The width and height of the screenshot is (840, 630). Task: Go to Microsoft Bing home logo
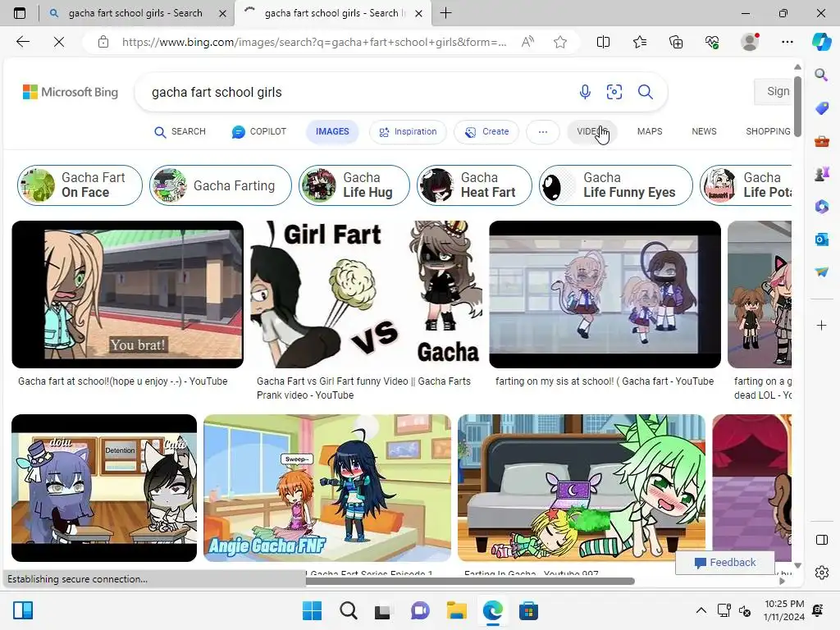[x=71, y=92]
